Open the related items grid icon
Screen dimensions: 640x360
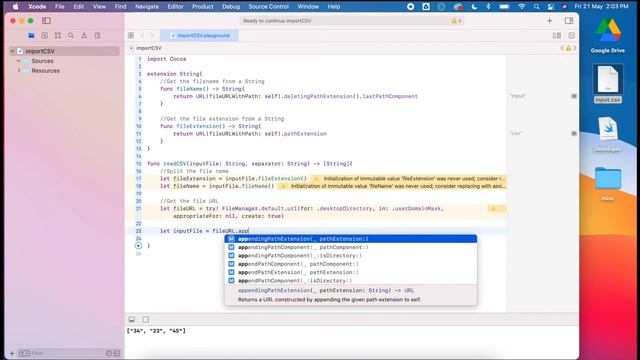[x=131, y=36]
